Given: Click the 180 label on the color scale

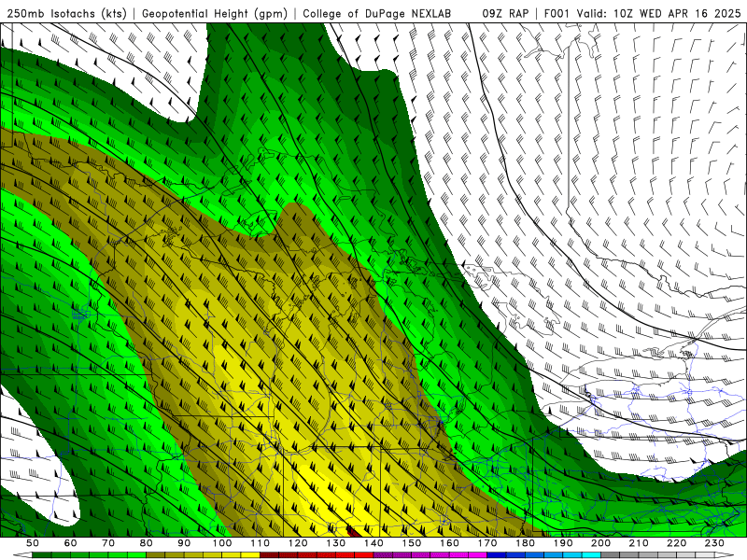Looking at the screenshot, I should point(525,543).
